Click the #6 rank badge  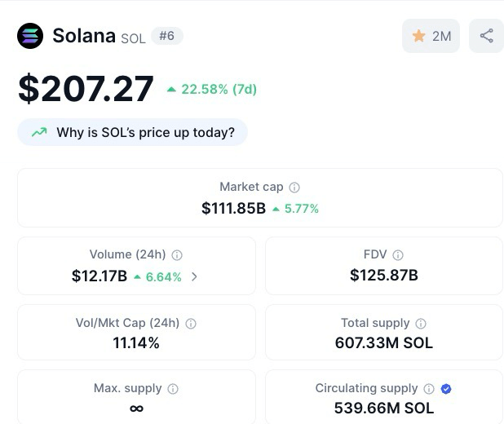pos(166,36)
